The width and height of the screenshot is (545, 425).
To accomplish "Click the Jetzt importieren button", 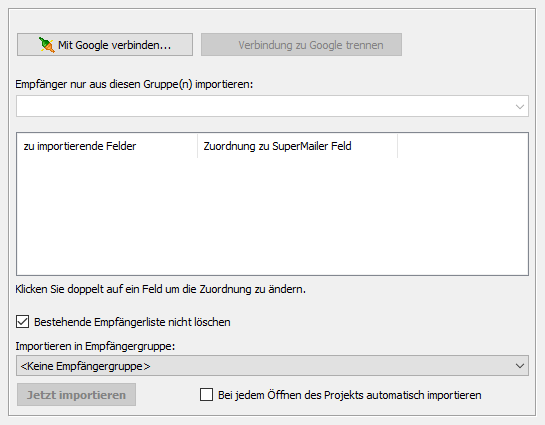I will pyautogui.click(x=76, y=395).
